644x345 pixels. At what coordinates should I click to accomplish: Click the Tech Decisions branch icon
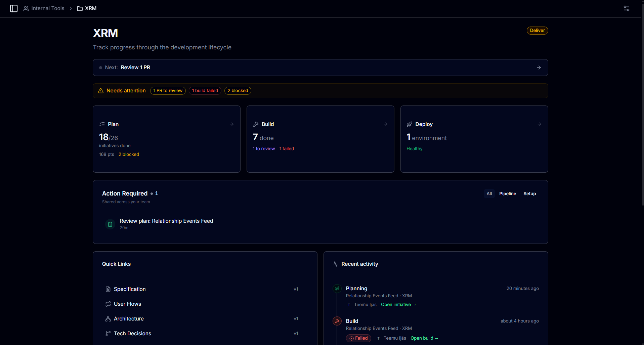pyautogui.click(x=108, y=334)
